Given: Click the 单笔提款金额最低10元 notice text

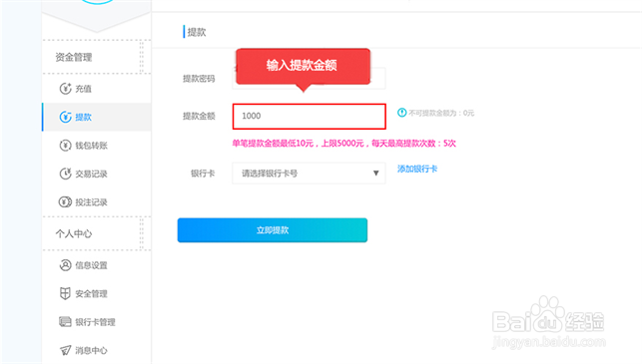Looking at the screenshot, I should click(343, 144).
